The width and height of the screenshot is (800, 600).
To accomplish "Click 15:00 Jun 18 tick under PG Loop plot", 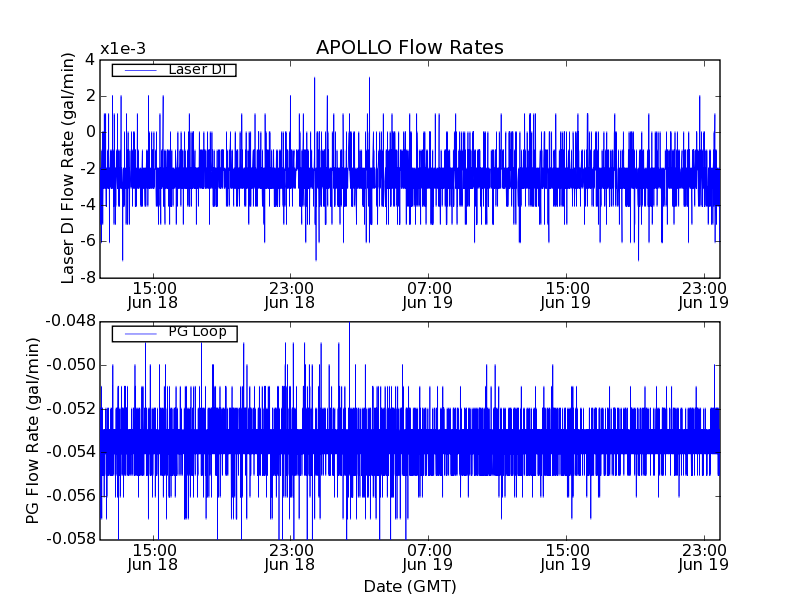I will (x=153, y=557).
